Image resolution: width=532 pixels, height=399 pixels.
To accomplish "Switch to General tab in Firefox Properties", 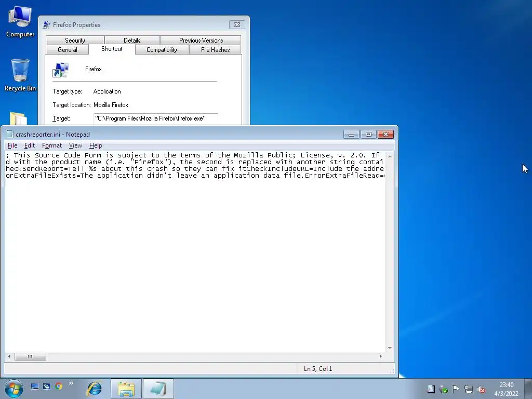I will (67, 50).
